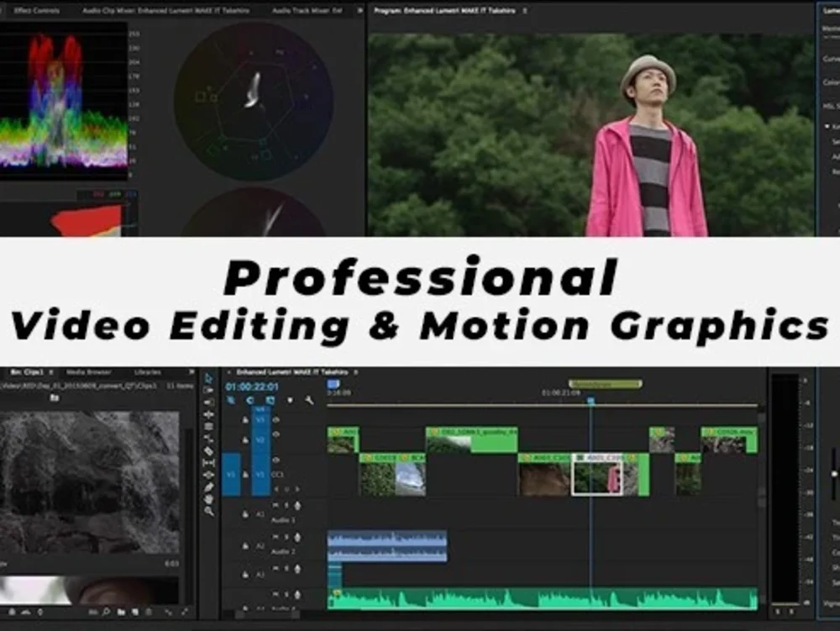Click the Linked Selection button in the timeline

[270, 400]
